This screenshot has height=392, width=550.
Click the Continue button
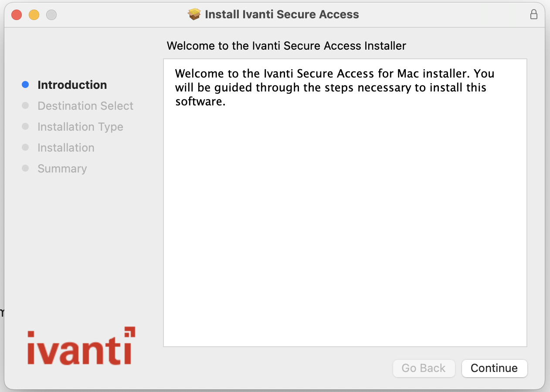pyautogui.click(x=494, y=368)
